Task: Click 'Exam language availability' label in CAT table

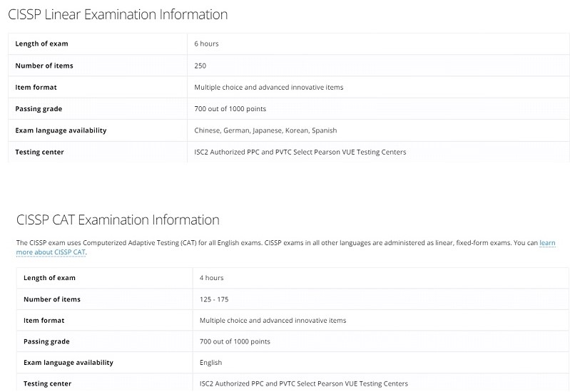Action: (x=68, y=363)
